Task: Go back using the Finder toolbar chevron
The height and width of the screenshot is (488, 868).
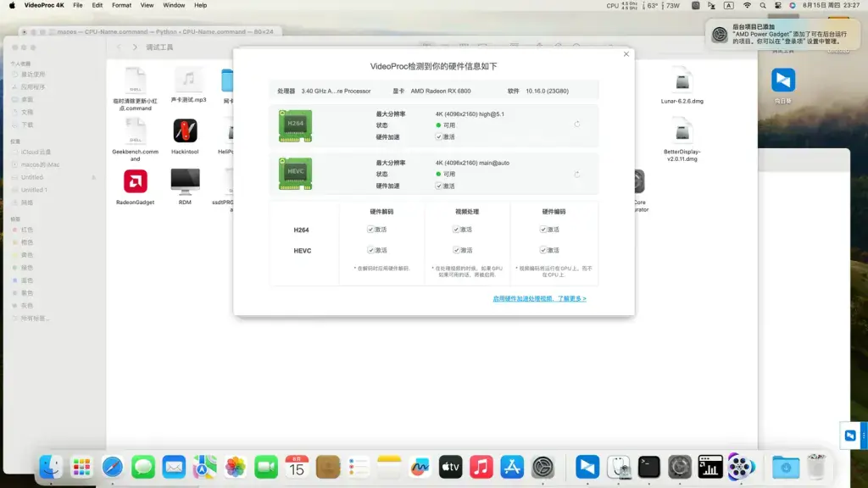Action: tap(119, 47)
